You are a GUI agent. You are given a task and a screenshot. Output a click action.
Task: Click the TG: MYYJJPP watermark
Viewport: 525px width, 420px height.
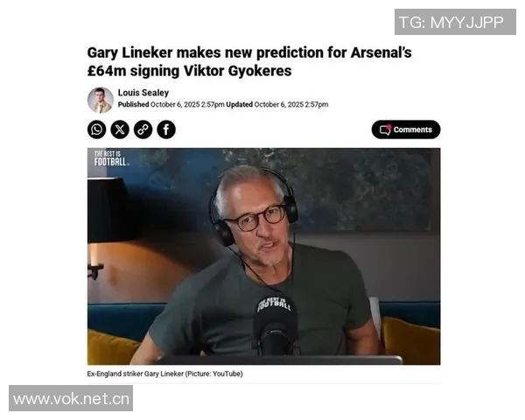point(455,22)
